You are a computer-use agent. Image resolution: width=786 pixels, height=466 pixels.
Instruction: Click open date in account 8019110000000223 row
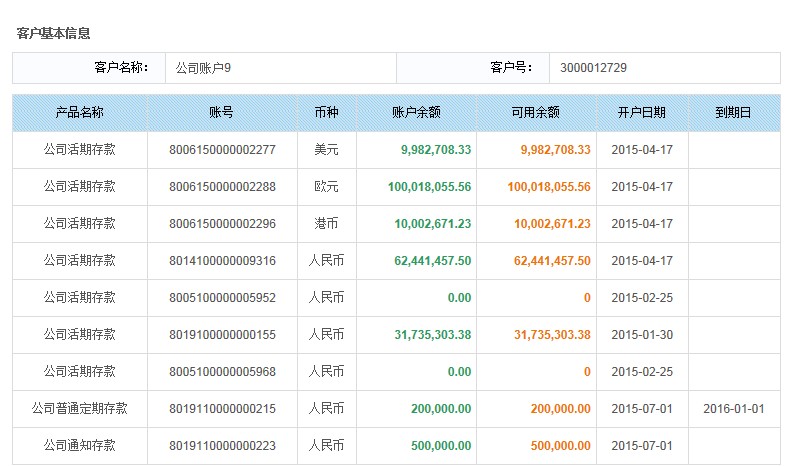tap(642, 446)
